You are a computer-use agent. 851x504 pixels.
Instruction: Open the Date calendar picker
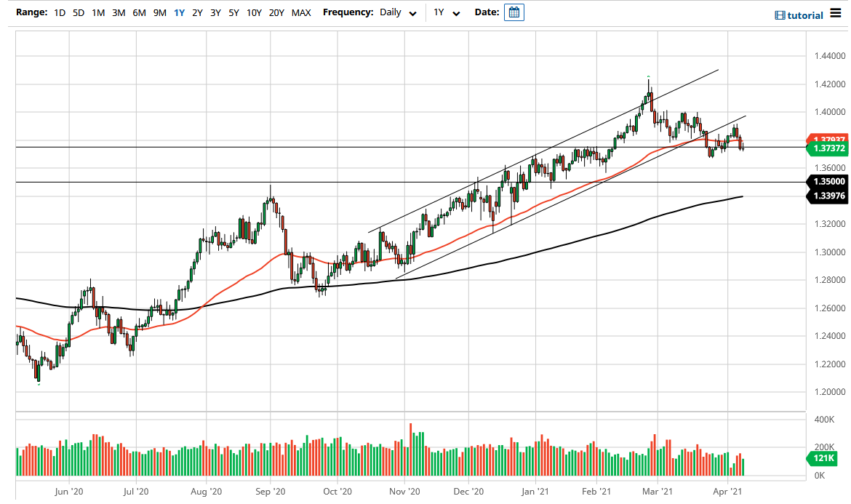coord(514,12)
